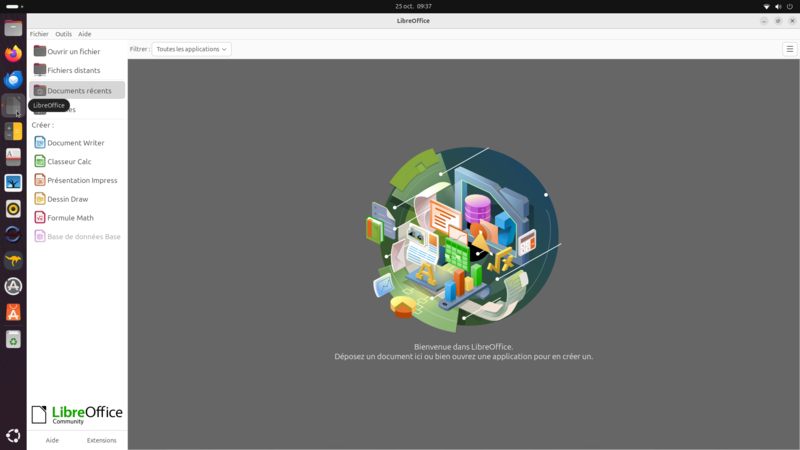The width and height of the screenshot is (800, 450).
Task: Open the hamburger menu at top right
Action: 789,49
